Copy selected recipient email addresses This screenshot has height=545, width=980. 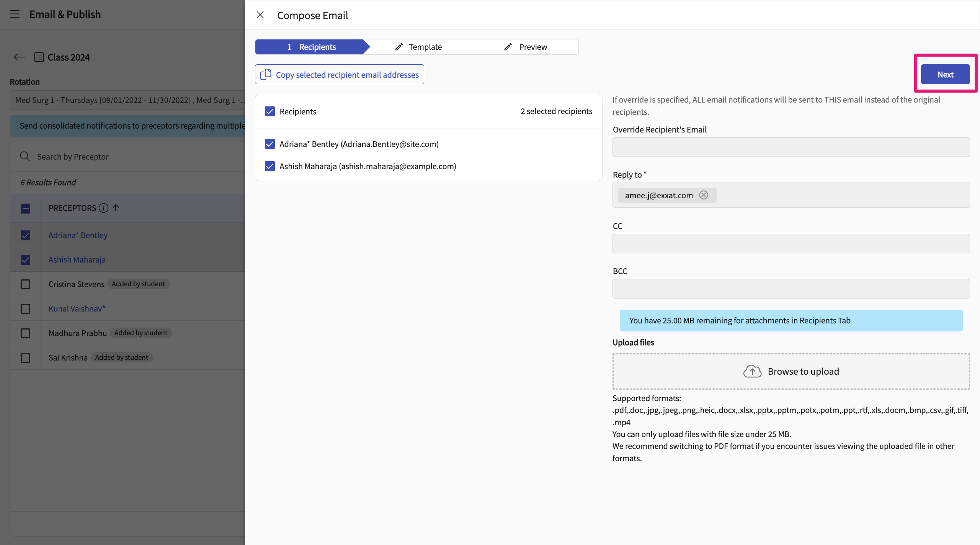point(339,75)
